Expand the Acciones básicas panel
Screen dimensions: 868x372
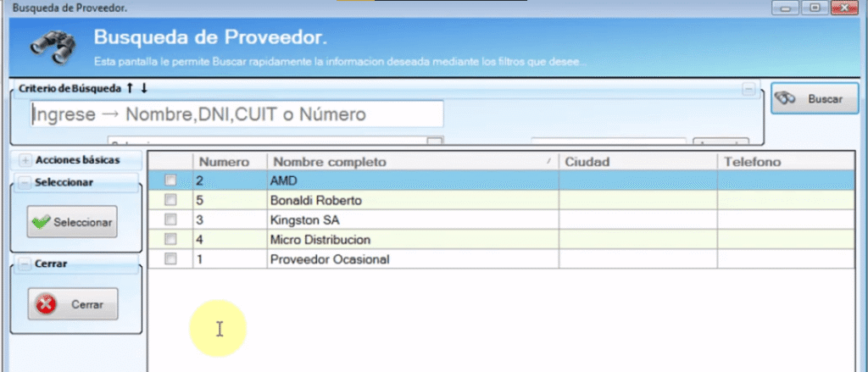(25, 159)
